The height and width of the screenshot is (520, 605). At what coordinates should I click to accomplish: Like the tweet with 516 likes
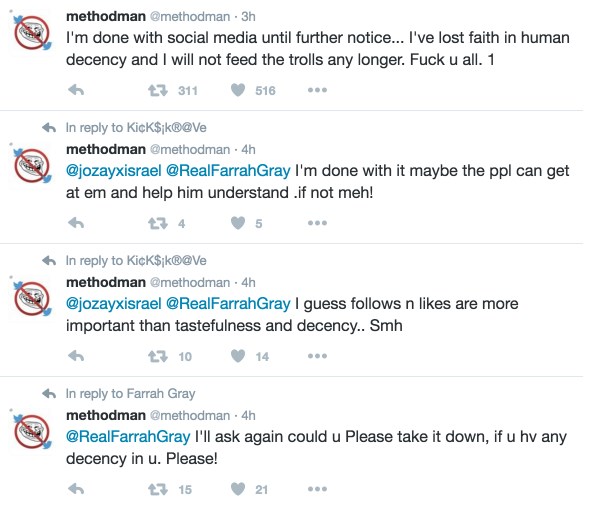point(238,90)
